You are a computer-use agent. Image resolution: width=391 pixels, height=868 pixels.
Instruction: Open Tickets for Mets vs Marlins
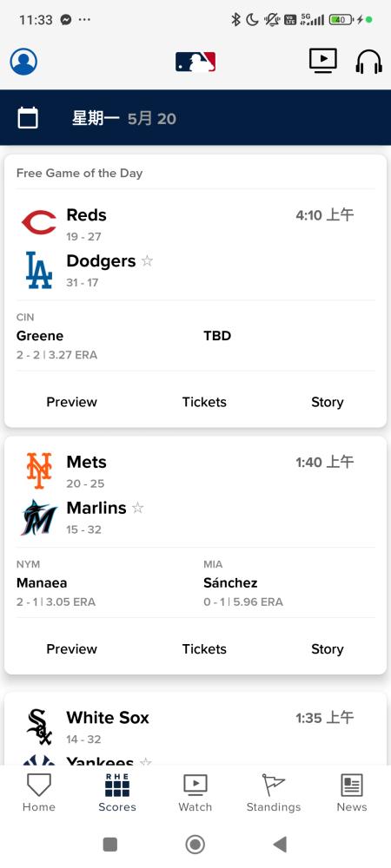point(204,648)
